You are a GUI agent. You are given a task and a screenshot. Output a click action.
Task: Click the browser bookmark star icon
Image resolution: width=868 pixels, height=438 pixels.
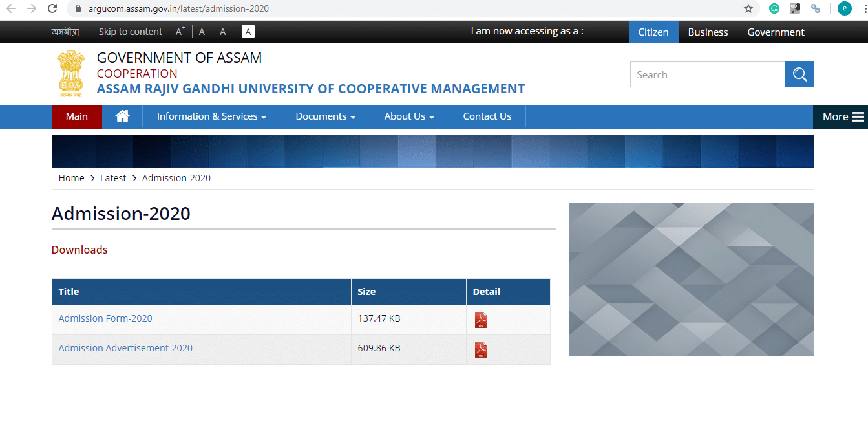[748, 8]
